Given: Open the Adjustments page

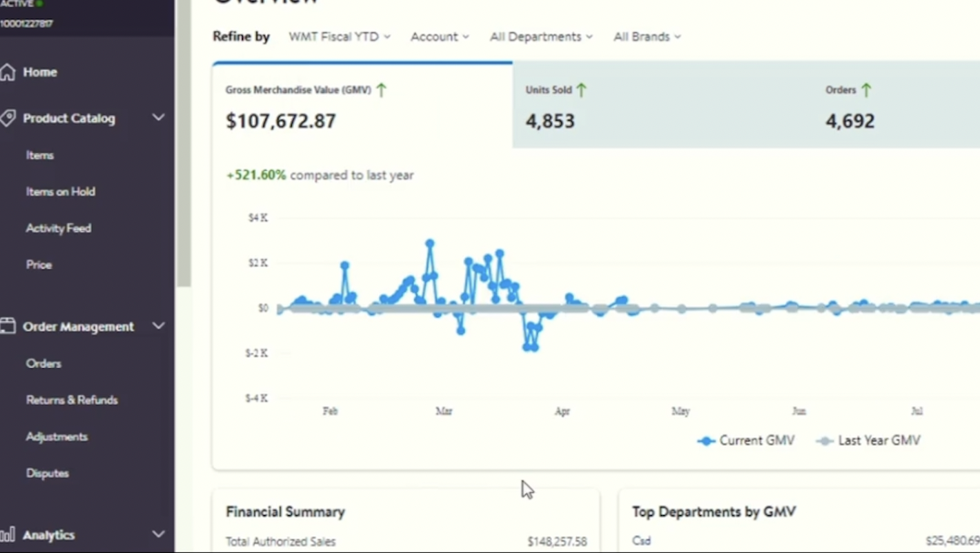Looking at the screenshot, I should pos(57,436).
